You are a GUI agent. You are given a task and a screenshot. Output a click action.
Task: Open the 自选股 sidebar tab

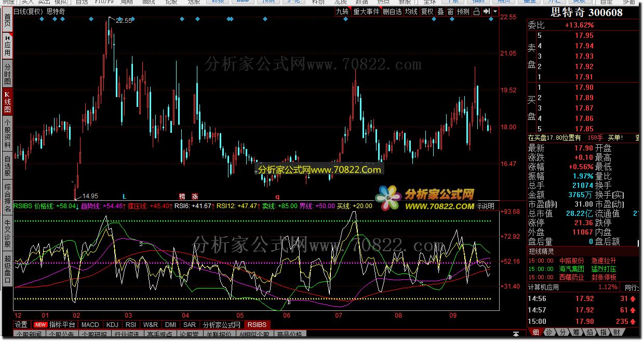coord(7,166)
